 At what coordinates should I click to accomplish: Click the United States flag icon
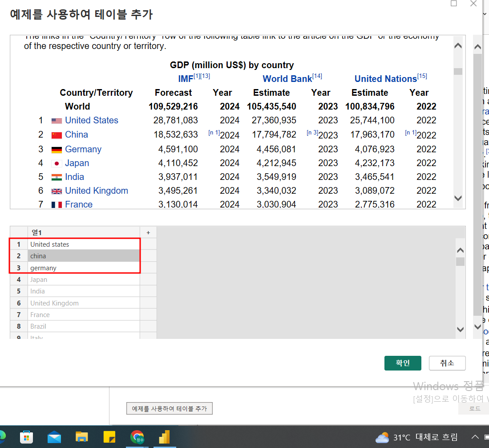(x=57, y=121)
